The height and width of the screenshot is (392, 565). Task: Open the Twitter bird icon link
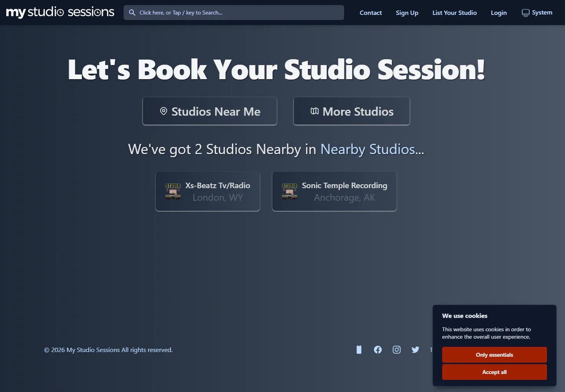coord(416,350)
